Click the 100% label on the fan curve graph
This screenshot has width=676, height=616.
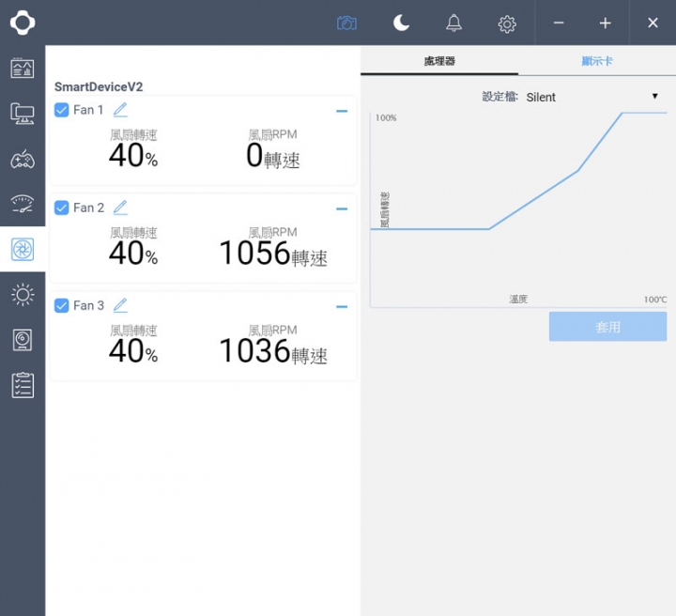(386, 117)
